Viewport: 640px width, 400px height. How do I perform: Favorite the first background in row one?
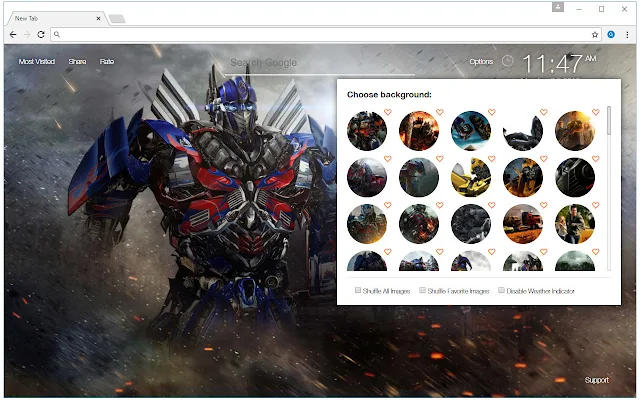point(388,112)
